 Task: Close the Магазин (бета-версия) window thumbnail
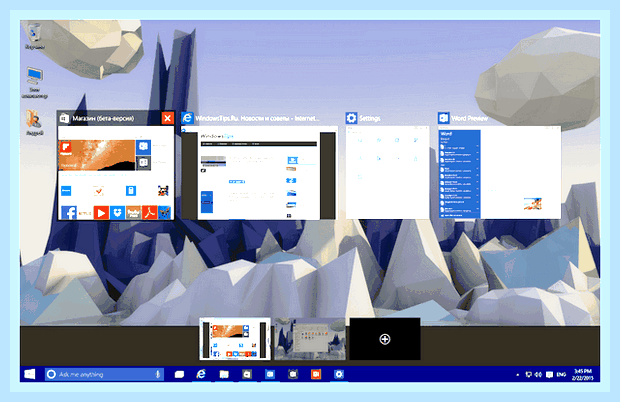coord(168,118)
